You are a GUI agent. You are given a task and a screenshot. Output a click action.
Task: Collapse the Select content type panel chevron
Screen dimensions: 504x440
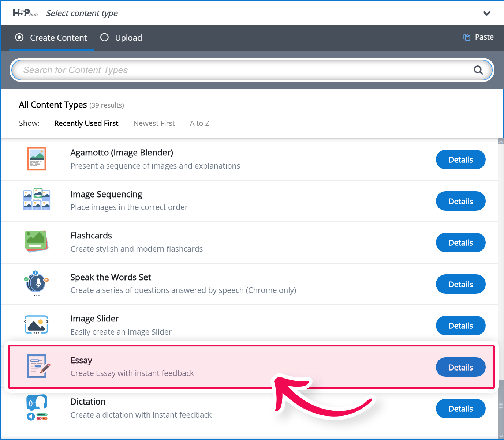tap(486, 14)
